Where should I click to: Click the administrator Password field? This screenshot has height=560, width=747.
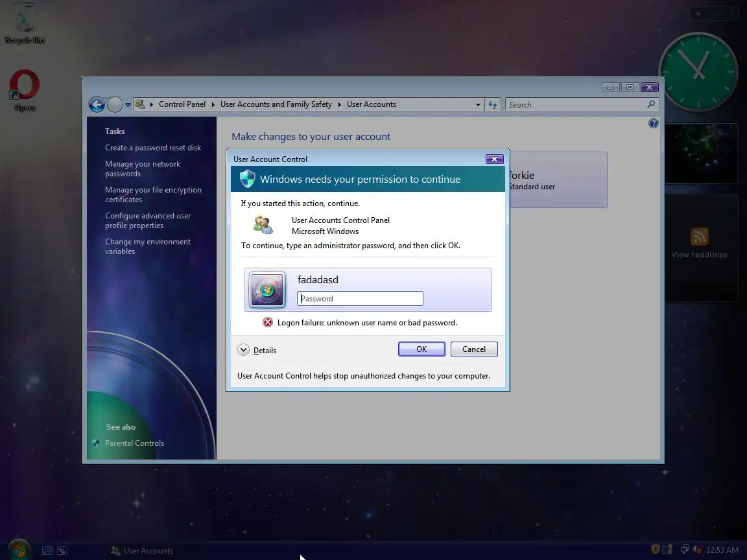(x=360, y=299)
